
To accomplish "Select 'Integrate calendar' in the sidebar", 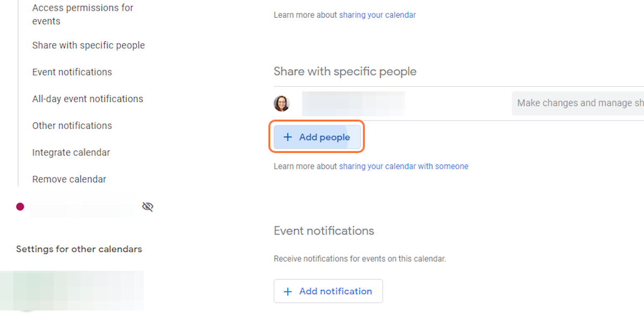I will point(71,152).
